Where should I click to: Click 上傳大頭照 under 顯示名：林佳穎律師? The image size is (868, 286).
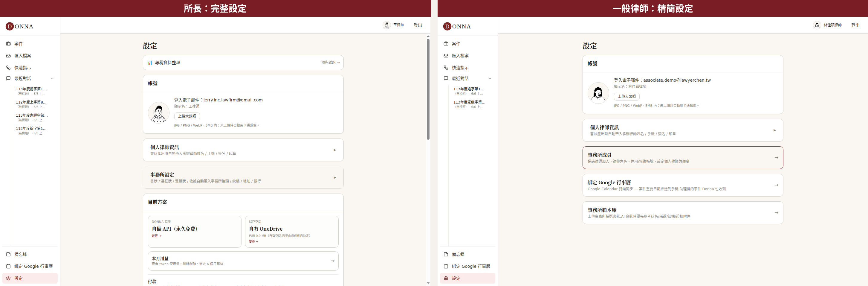[627, 96]
